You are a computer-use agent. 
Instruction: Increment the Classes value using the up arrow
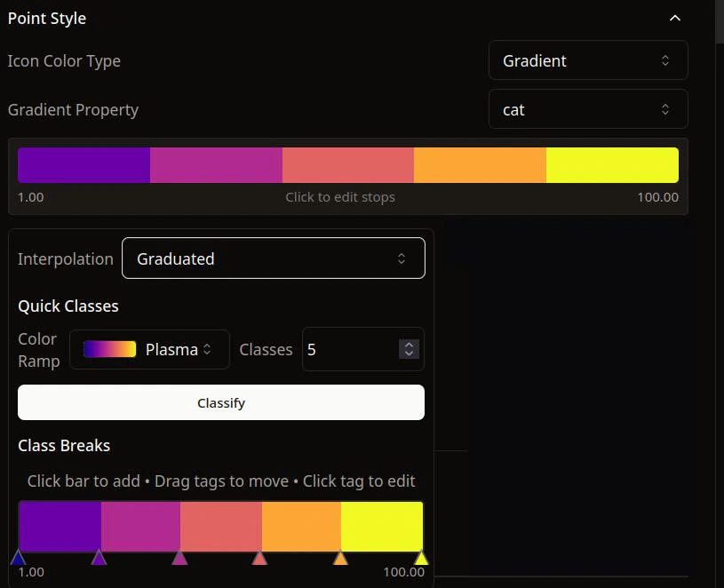(x=408, y=343)
